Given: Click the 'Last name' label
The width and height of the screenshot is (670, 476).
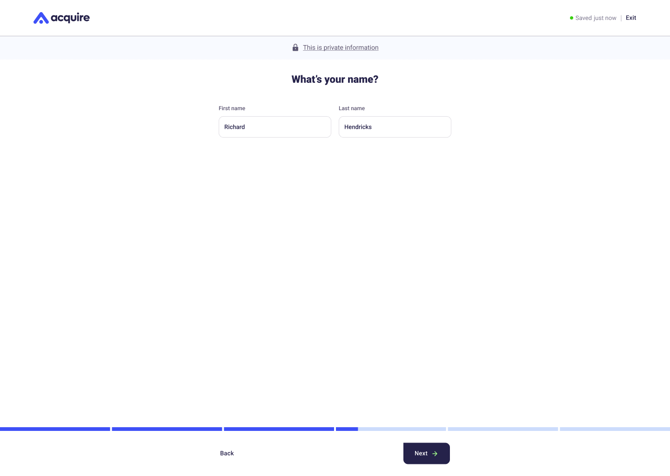Looking at the screenshot, I should coord(352,109).
